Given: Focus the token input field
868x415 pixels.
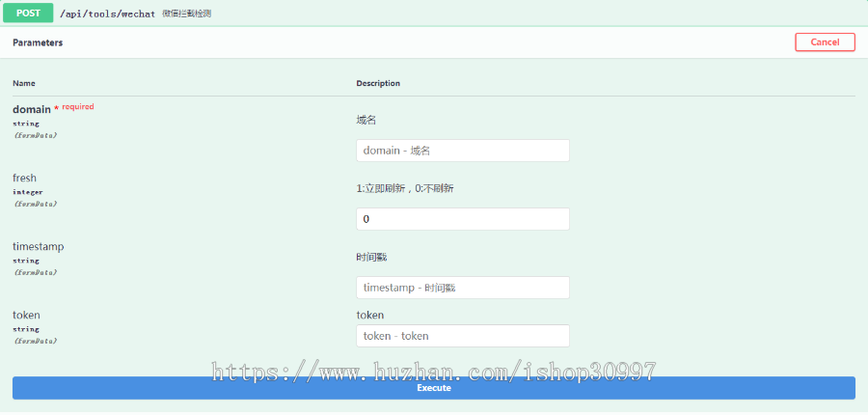Looking at the screenshot, I should pos(463,336).
